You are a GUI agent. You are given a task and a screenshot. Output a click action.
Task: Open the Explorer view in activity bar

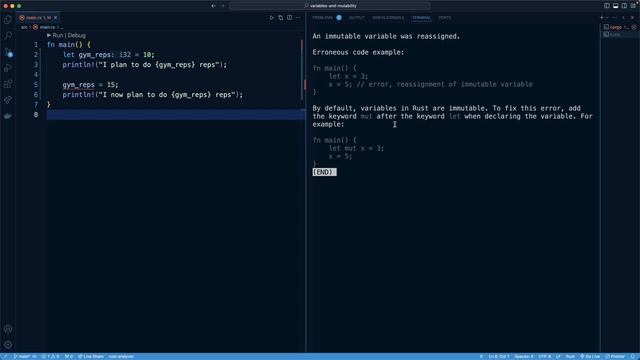tap(8, 20)
